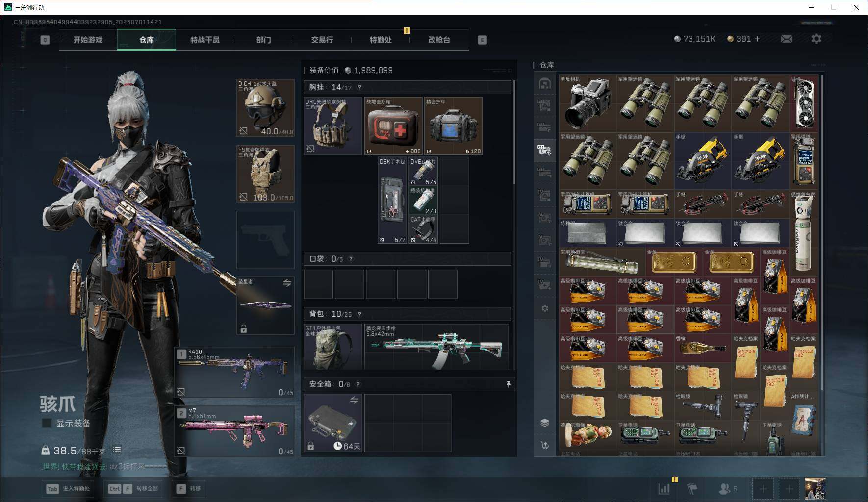Image resolution: width=868 pixels, height=502 pixels.
Task: Expand backpack capacity help question mark
Action: pyautogui.click(x=359, y=314)
